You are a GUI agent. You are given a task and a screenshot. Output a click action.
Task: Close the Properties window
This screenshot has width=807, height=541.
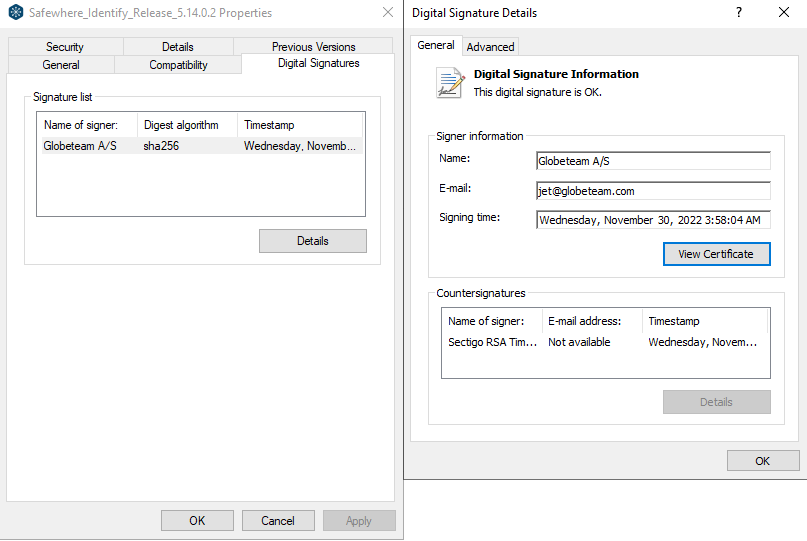(388, 13)
